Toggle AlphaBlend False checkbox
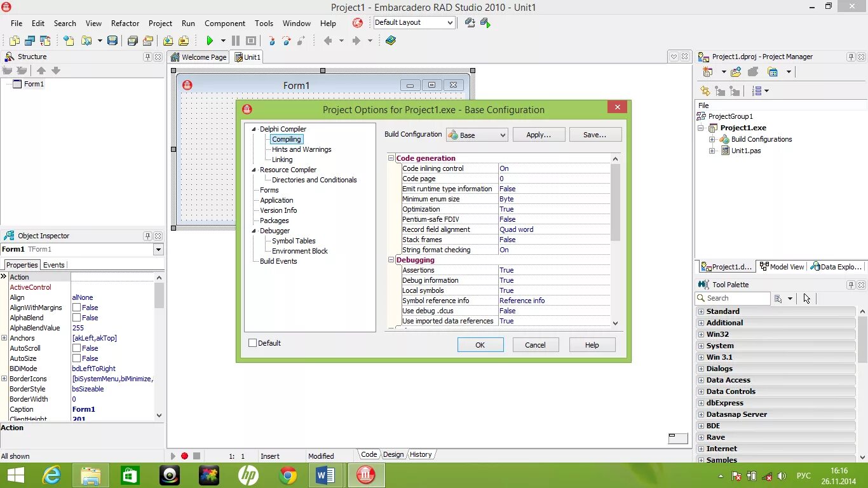 (x=76, y=318)
